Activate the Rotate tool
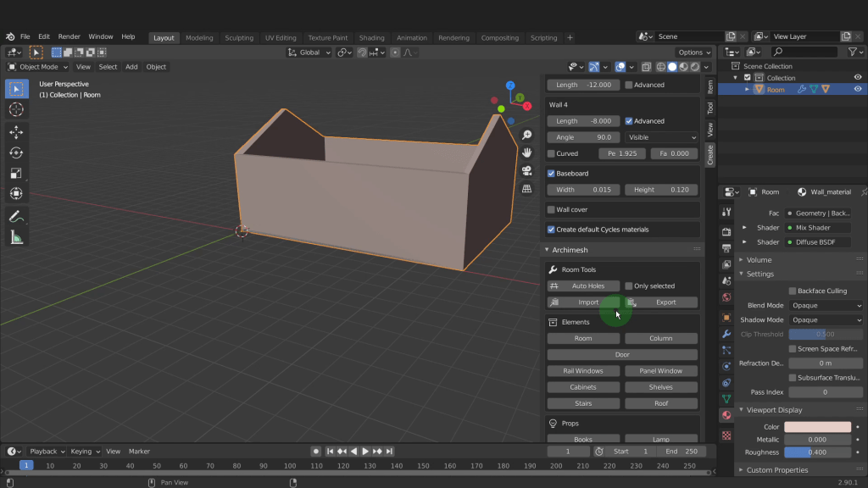Viewport: 868px width, 488px height. pos(16,152)
